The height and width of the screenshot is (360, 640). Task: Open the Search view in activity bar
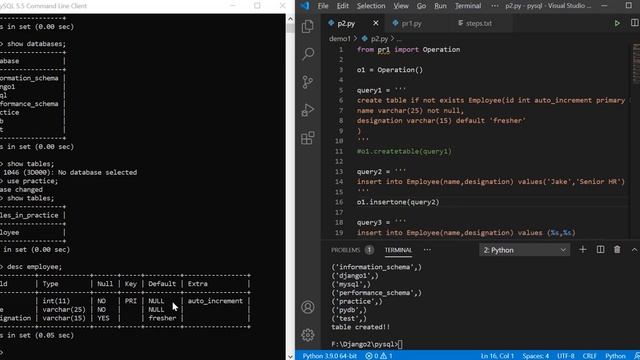click(308, 54)
